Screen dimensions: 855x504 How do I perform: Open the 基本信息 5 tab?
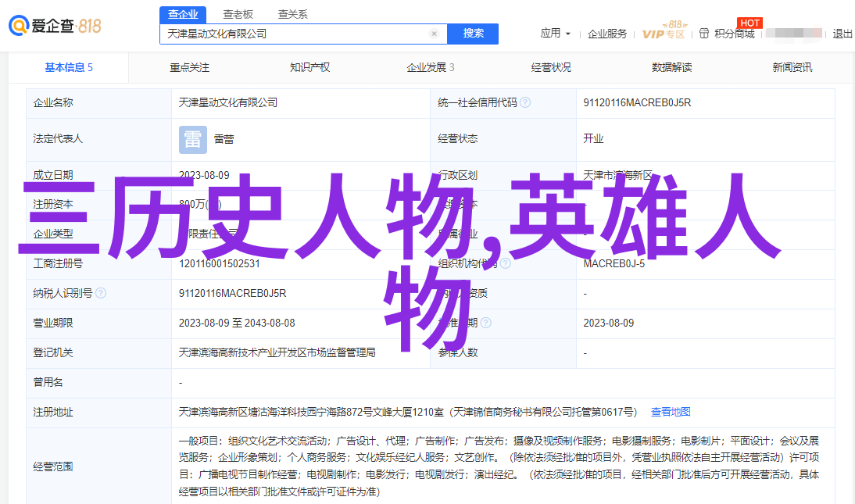pyautogui.click(x=69, y=68)
